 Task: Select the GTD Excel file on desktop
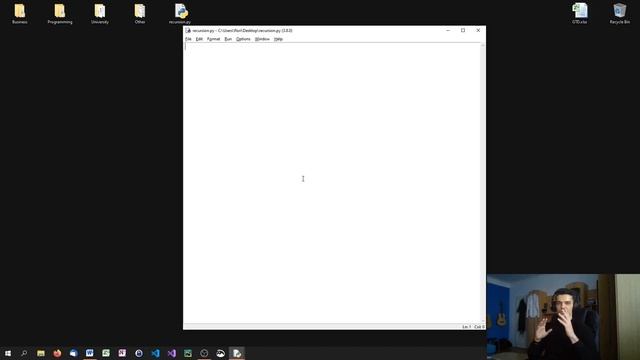[x=580, y=13]
